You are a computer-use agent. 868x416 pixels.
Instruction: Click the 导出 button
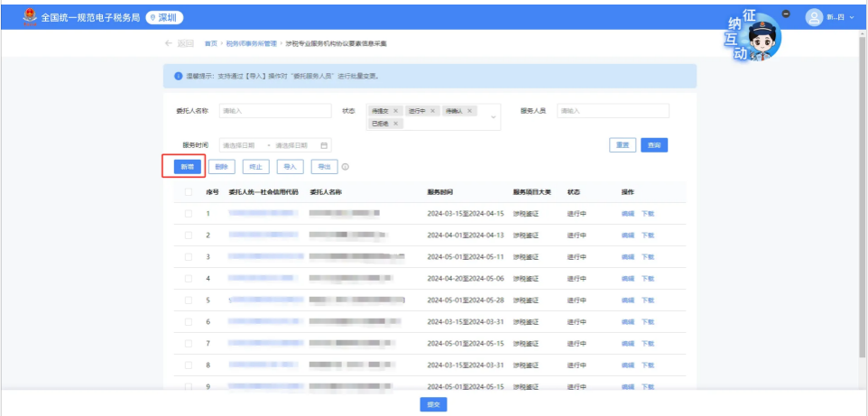coord(325,167)
